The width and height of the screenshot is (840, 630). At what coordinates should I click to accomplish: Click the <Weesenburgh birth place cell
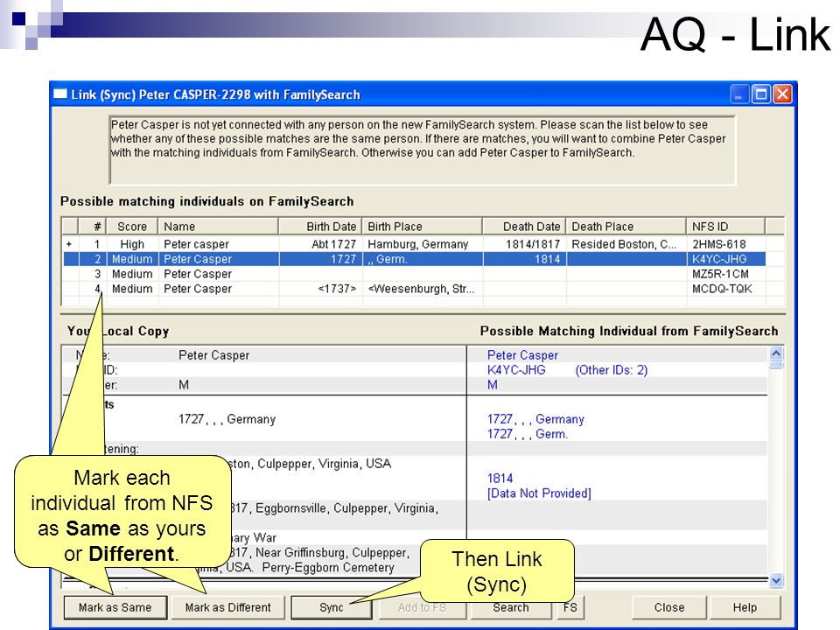(x=421, y=289)
